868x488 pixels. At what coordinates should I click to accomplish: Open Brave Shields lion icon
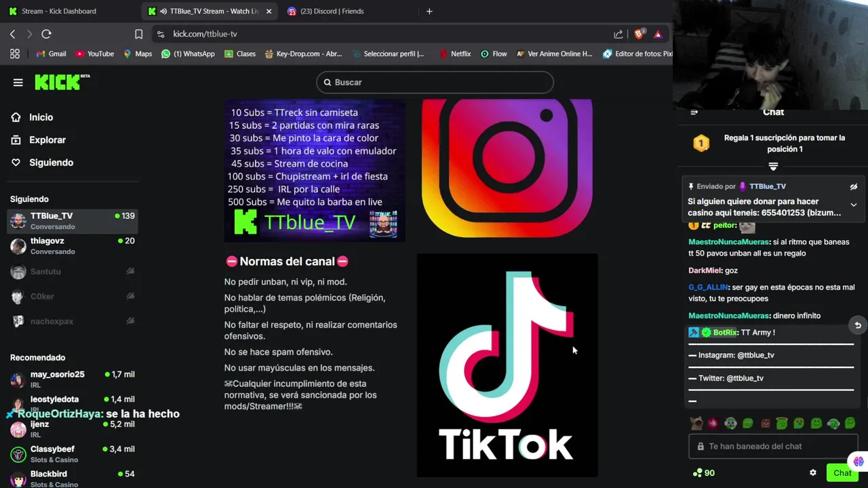pos(639,34)
